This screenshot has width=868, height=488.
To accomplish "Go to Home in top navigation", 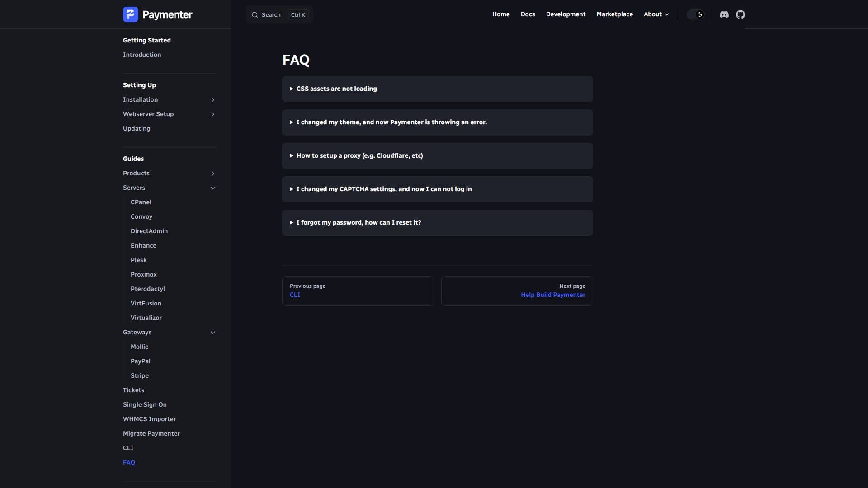I will (501, 14).
